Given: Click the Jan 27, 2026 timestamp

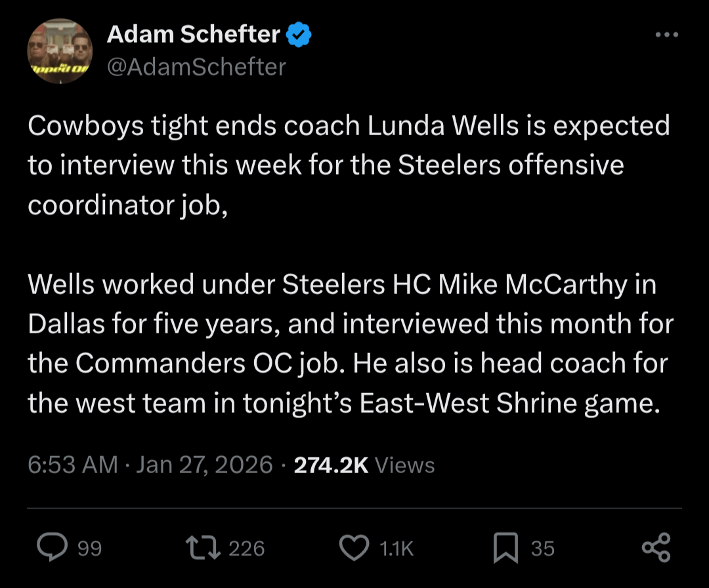Looking at the screenshot, I should tap(204, 465).
